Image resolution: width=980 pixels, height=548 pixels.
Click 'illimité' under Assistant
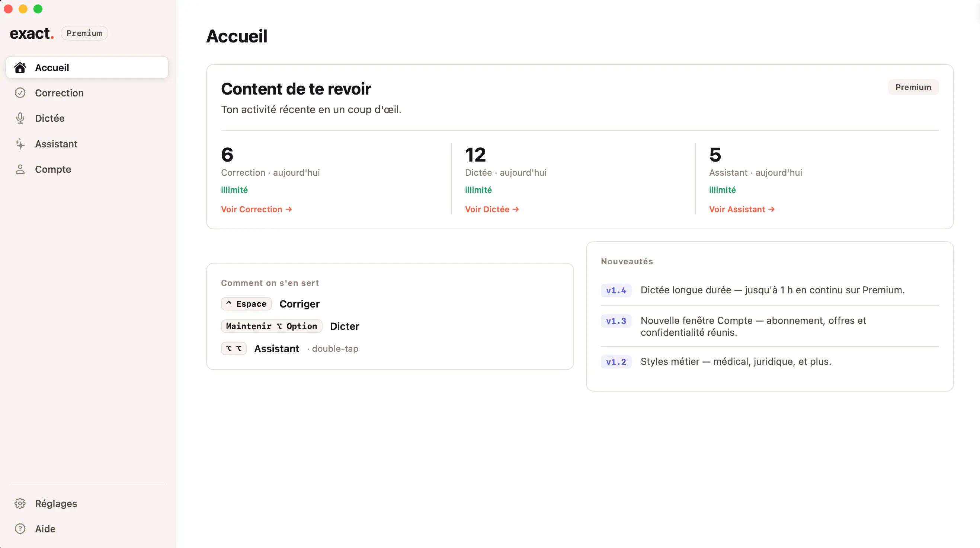click(x=723, y=190)
